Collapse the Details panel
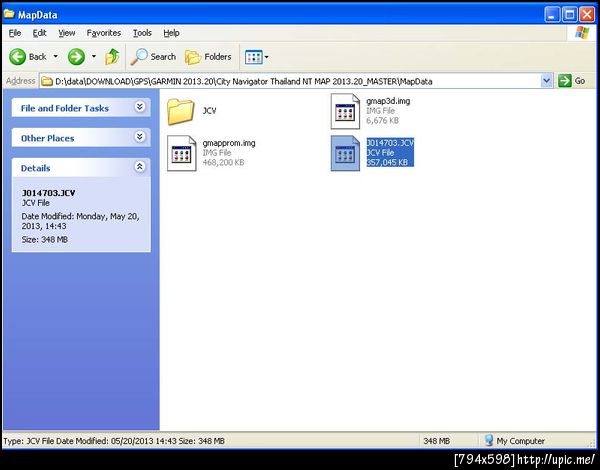 coord(140,166)
